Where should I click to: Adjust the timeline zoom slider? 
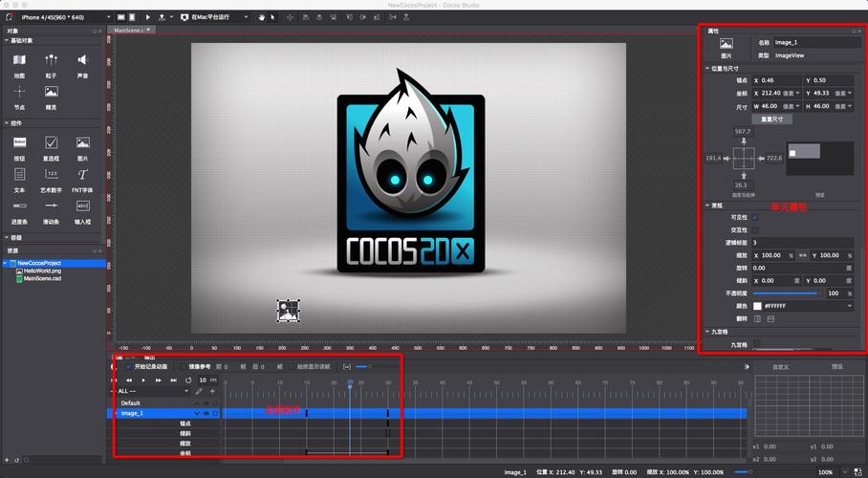(363, 367)
